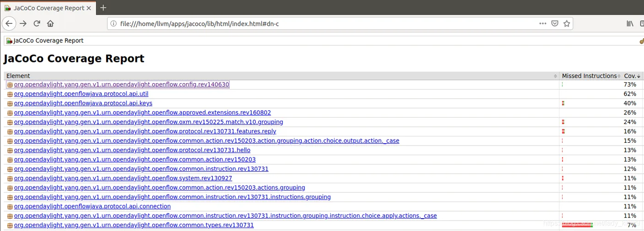Open openflow.common.action.rev150203 package link

(x=135, y=159)
